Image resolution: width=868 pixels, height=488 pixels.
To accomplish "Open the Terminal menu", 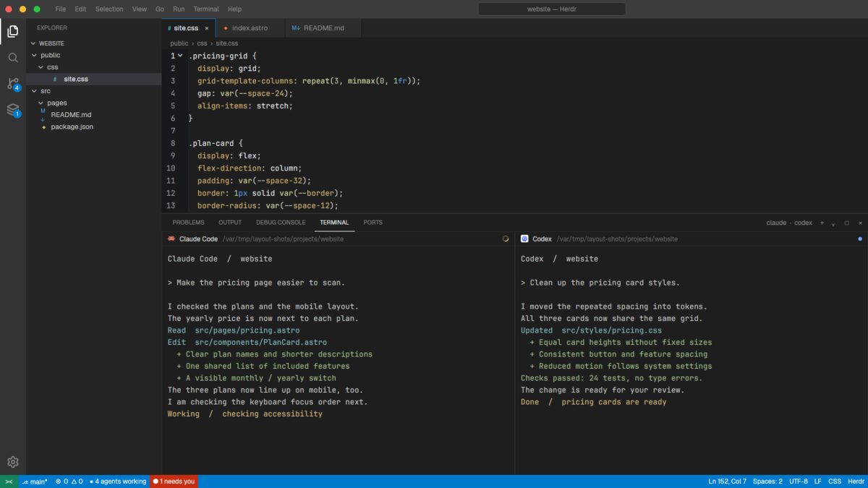I will tap(206, 9).
